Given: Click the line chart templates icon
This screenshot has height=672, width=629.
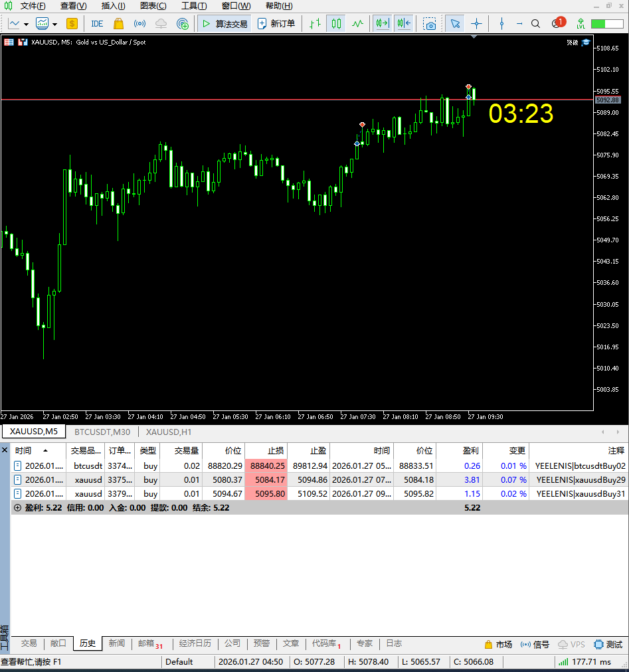Looking at the screenshot, I should coord(14,23).
